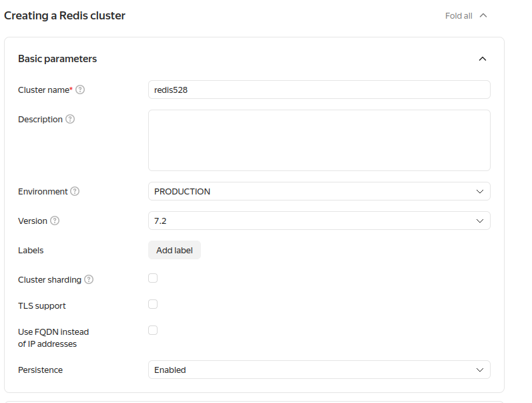Click help icon beside Version label
Image resolution: width=532 pixels, height=403 pixels.
click(x=55, y=221)
